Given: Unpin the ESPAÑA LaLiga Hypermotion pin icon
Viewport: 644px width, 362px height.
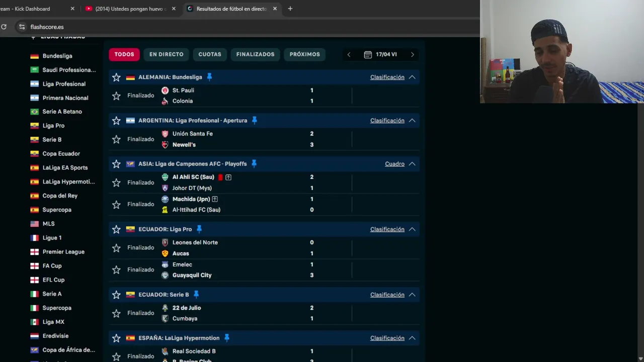Looking at the screenshot, I should [227, 338].
